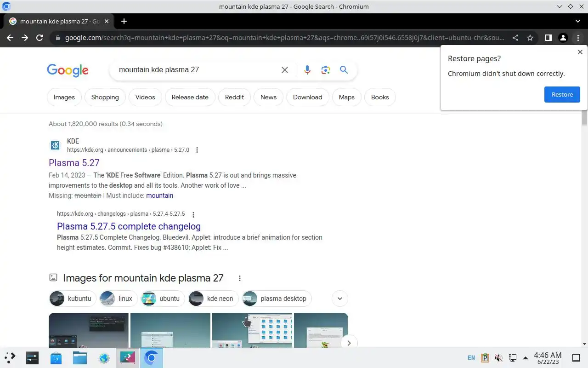588x368 pixels.
Task: Filter results by Reddit
Action: [234, 97]
